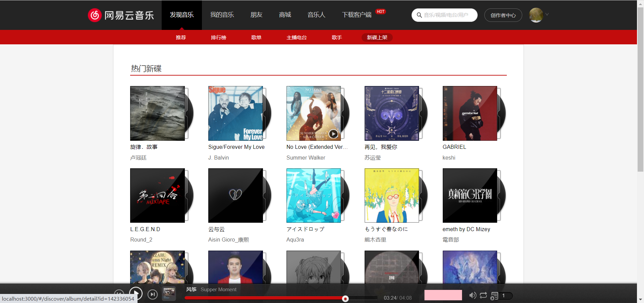Click the current song title 风筝

point(191,289)
